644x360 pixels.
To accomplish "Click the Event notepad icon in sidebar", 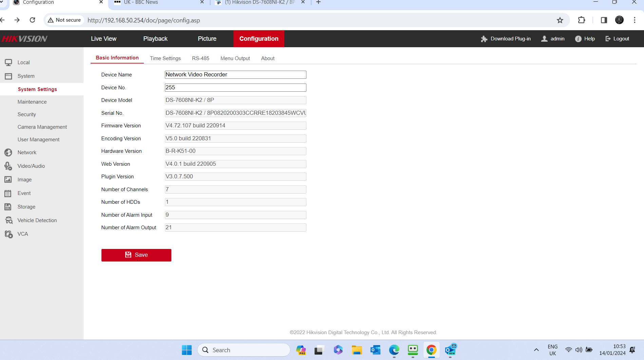I will 9,193.
